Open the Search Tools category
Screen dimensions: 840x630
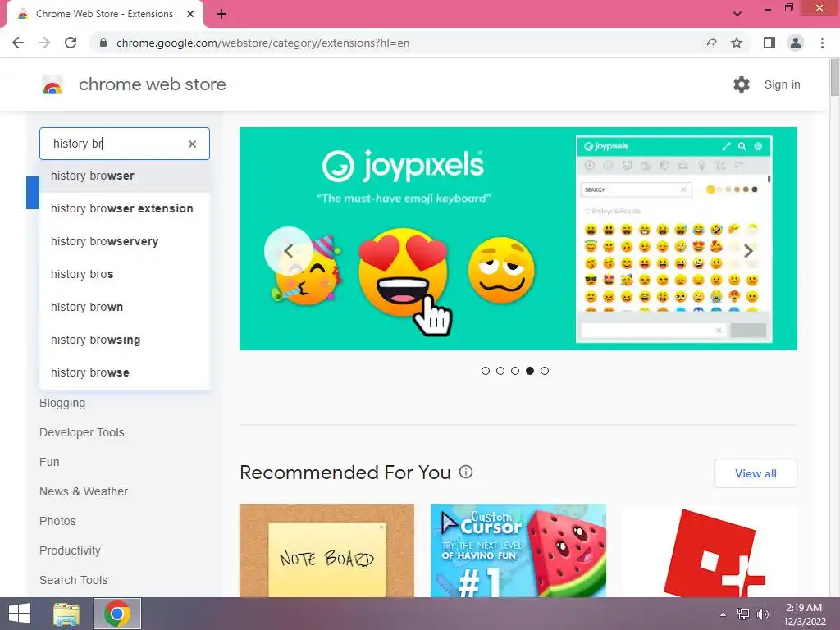pos(73,580)
